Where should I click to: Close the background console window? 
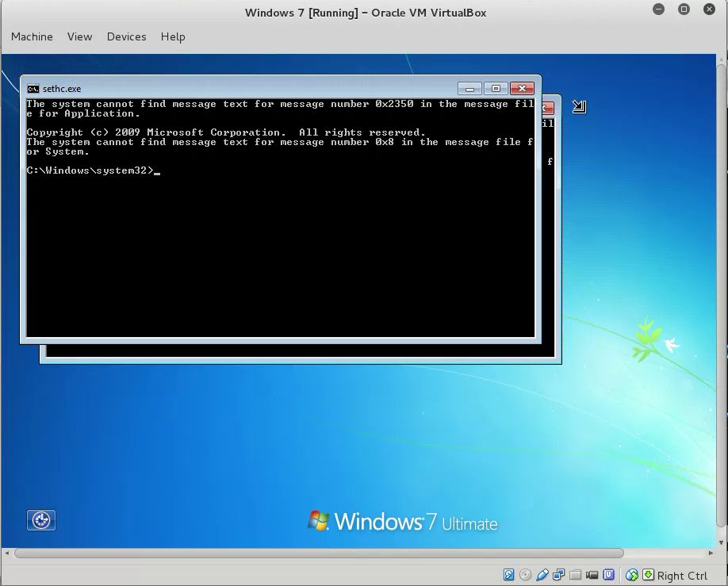[x=548, y=108]
